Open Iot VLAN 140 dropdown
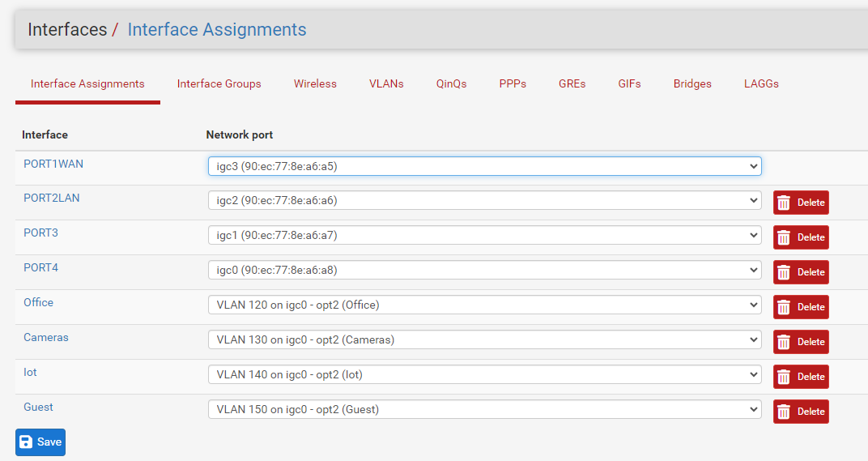Screen dimensions: 868x461 (x=485, y=375)
